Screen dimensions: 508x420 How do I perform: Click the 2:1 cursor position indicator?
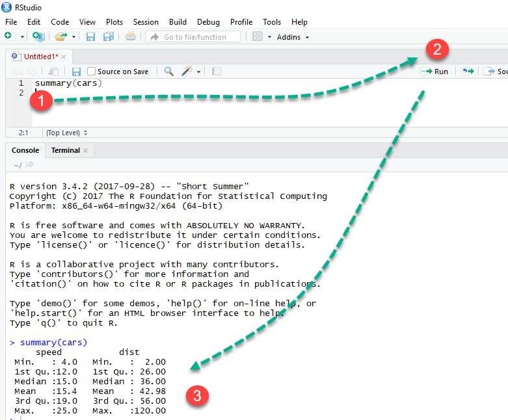pos(23,133)
